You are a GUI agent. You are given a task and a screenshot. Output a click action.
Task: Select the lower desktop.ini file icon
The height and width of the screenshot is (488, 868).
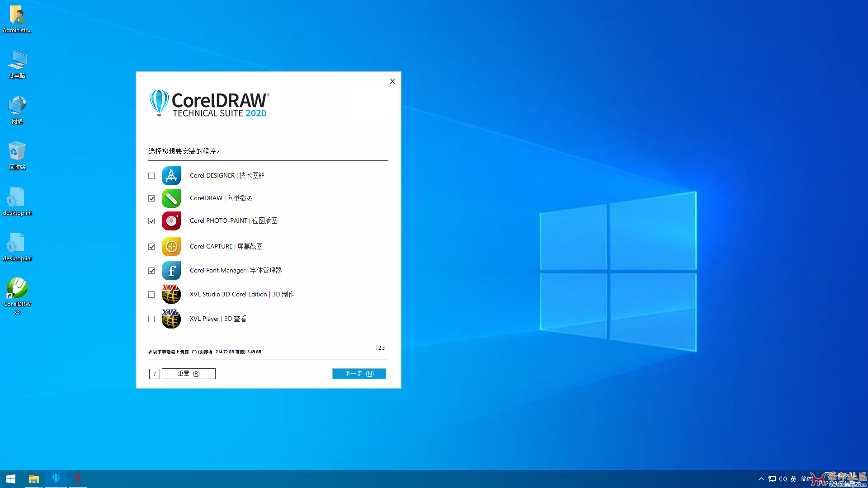coord(17,248)
